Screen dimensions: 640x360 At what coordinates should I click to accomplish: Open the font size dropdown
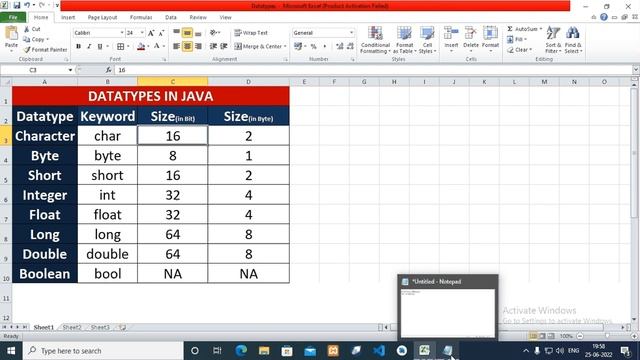pyautogui.click(x=142, y=33)
